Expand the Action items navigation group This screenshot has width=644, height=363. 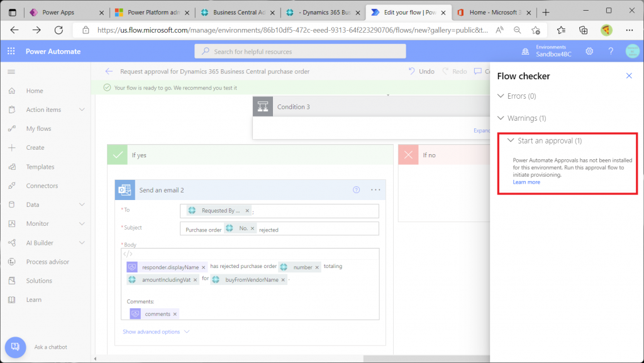(x=82, y=109)
